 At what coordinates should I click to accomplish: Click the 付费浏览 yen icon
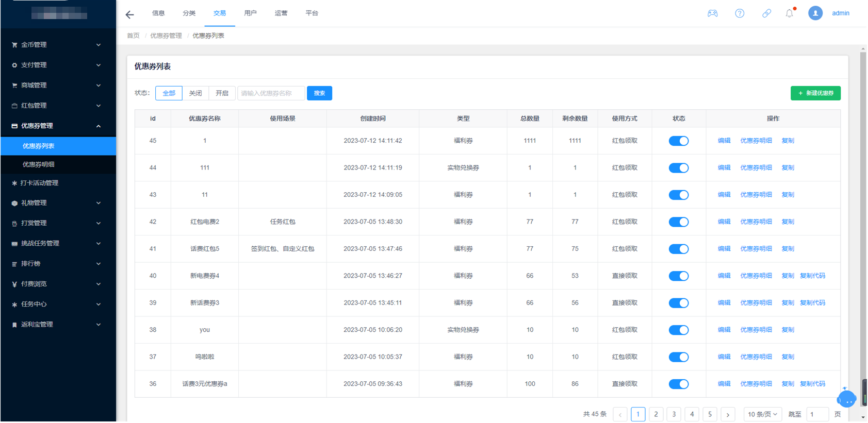(x=14, y=284)
